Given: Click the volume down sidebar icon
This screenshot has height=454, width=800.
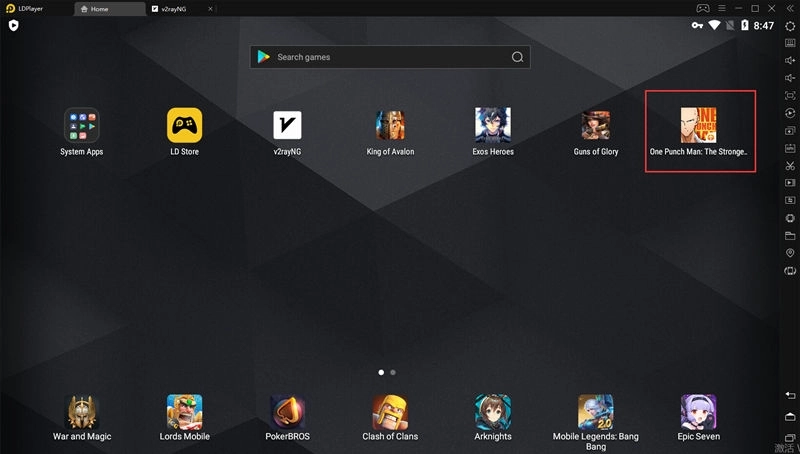Looking at the screenshot, I should point(790,78).
